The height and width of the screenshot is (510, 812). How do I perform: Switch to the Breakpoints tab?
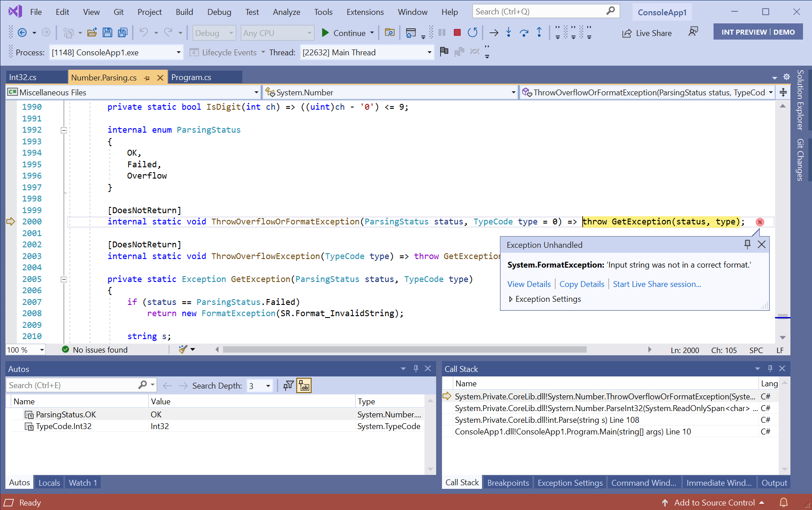click(x=508, y=483)
